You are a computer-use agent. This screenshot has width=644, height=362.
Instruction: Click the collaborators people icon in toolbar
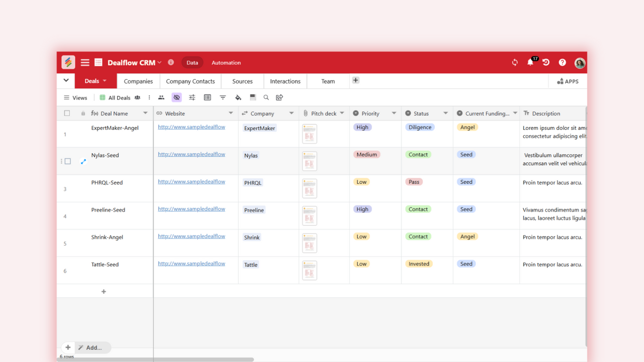161,97
